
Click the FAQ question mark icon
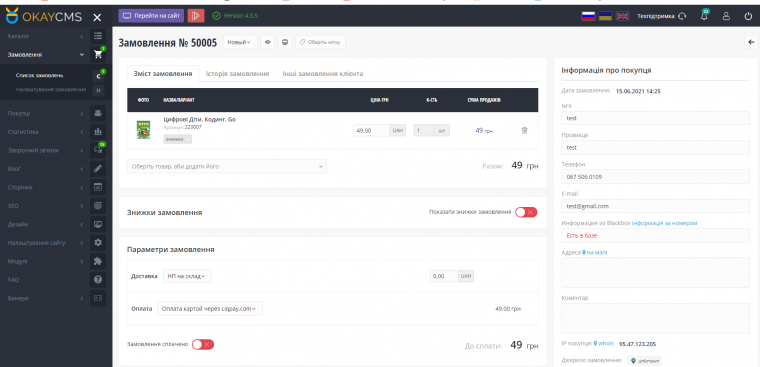coord(98,280)
